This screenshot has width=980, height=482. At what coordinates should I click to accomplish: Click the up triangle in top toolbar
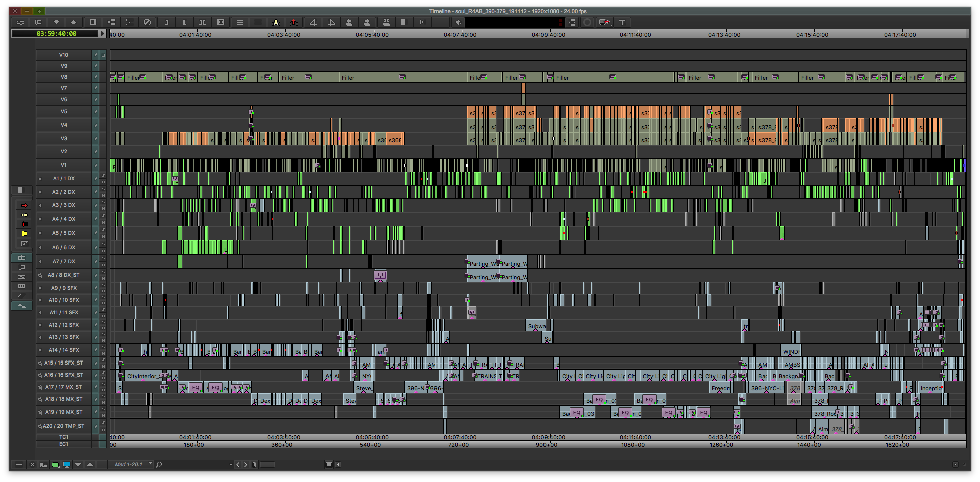pyautogui.click(x=74, y=22)
